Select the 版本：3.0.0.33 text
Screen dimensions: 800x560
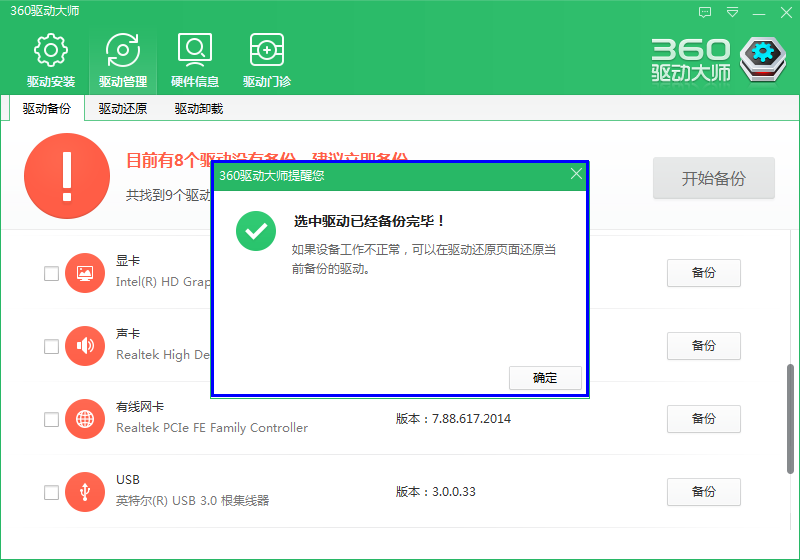tap(436, 492)
